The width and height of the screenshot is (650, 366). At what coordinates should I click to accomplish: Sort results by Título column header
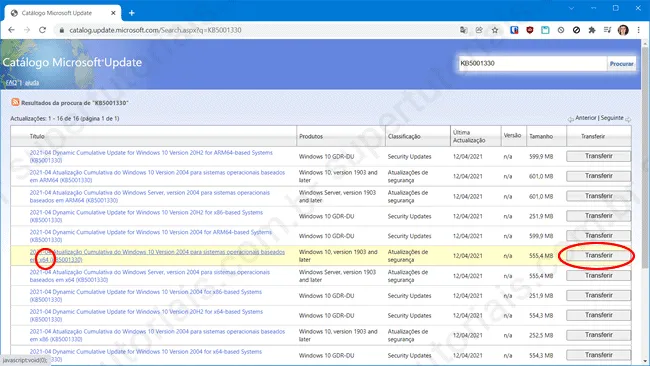pyautogui.click(x=37, y=136)
